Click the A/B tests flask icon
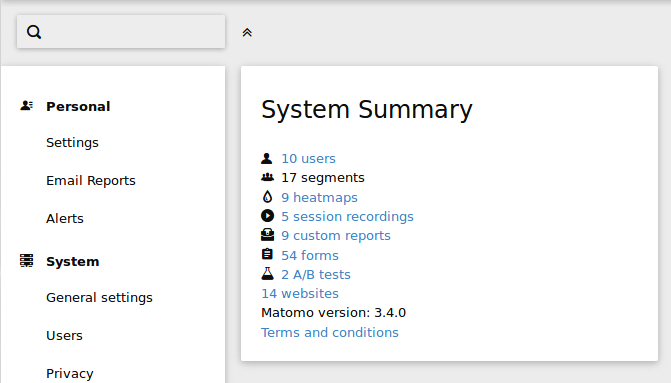Screen dimensions: 671x383 point(267,273)
